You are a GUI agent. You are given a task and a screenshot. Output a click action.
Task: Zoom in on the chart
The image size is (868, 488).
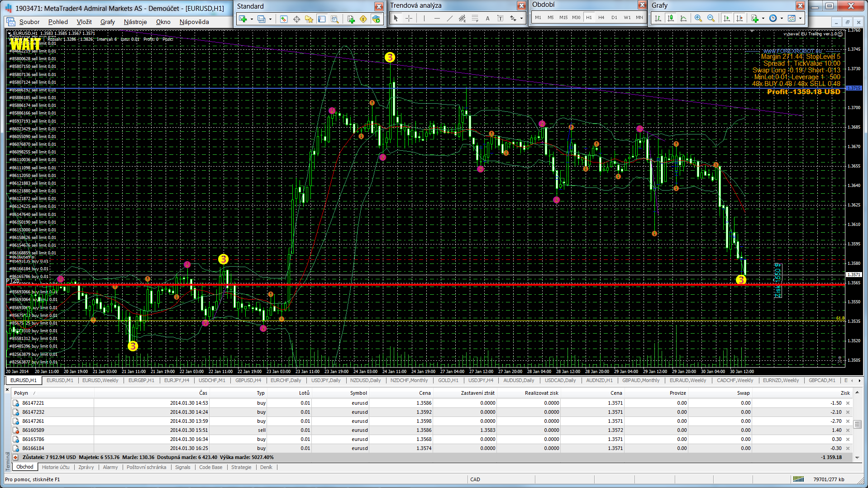[x=698, y=18]
